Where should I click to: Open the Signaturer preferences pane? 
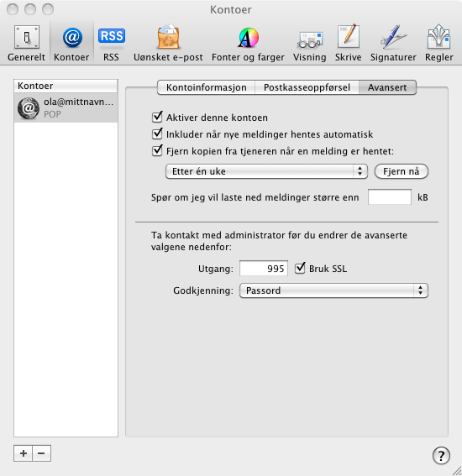[393, 44]
